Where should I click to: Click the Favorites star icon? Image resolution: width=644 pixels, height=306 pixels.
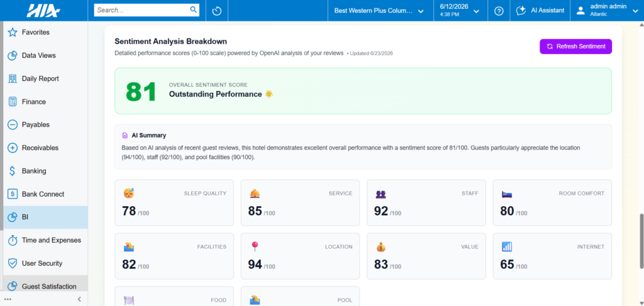tap(13, 32)
